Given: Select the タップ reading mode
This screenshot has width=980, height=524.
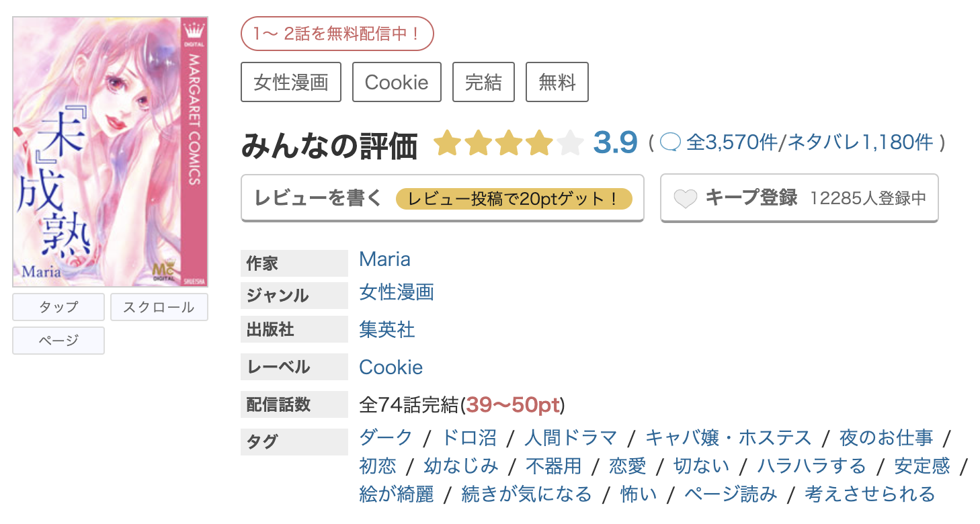Looking at the screenshot, I should 58,307.
